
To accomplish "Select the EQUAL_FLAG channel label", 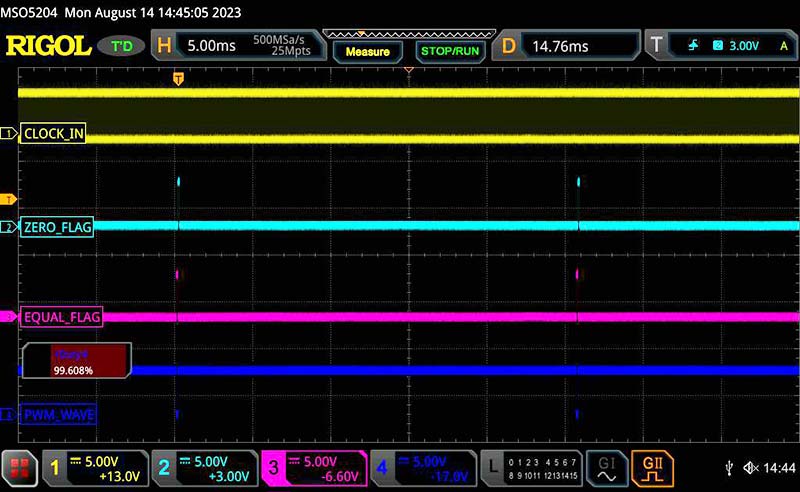I will 62,317.
